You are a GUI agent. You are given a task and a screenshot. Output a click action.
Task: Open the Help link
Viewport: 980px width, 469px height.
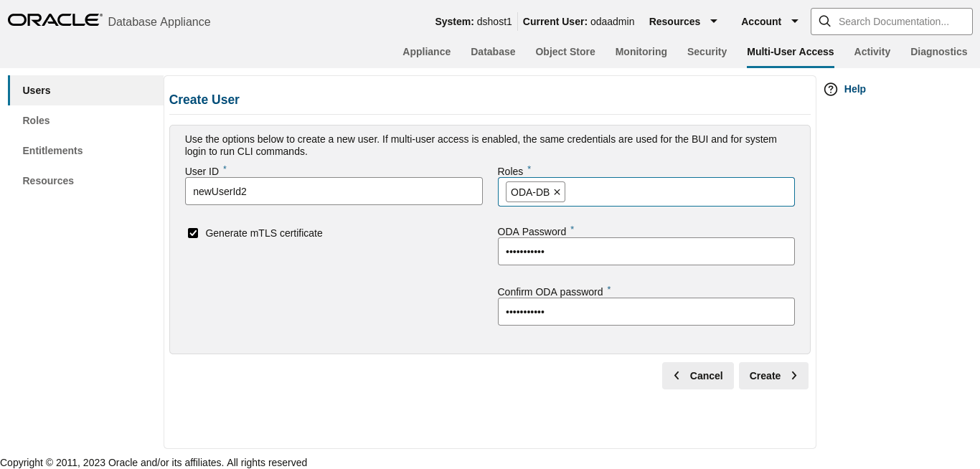point(854,89)
